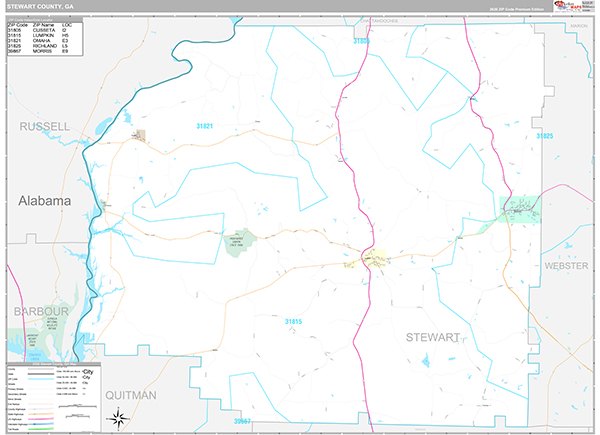Image resolution: width=600 pixels, height=435 pixels.
Task: Click the 'STEWART' county label
Action: click(x=433, y=337)
